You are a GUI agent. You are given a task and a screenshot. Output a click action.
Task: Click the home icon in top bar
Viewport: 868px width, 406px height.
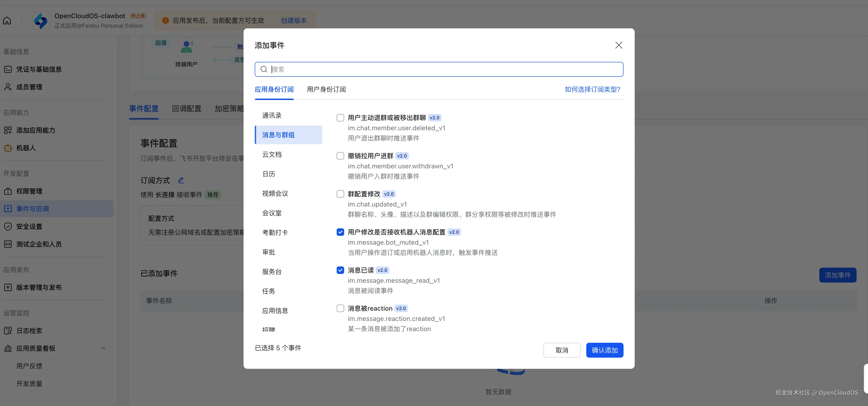(7, 20)
